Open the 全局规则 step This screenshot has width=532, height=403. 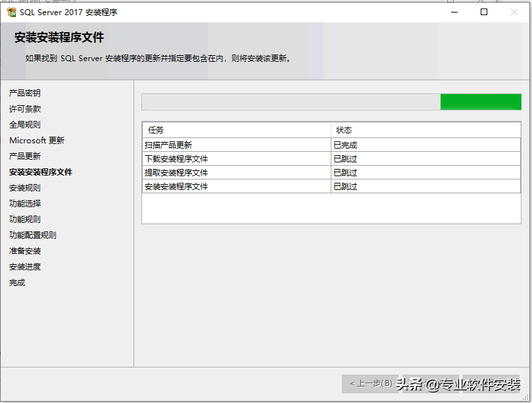[x=25, y=125]
